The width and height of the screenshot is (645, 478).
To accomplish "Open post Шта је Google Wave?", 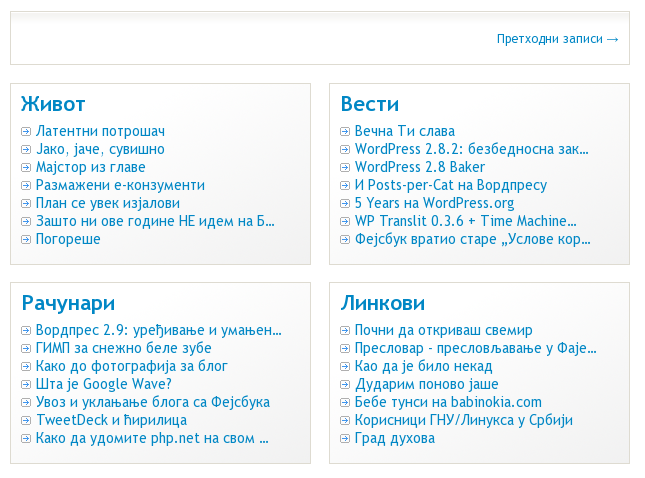I will coord(104,384).
